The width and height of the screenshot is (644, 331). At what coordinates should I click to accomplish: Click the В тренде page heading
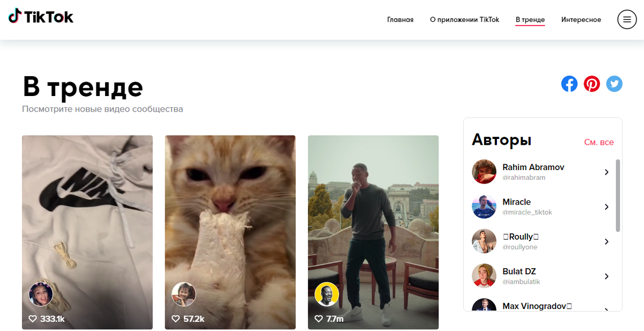[83, 87]
